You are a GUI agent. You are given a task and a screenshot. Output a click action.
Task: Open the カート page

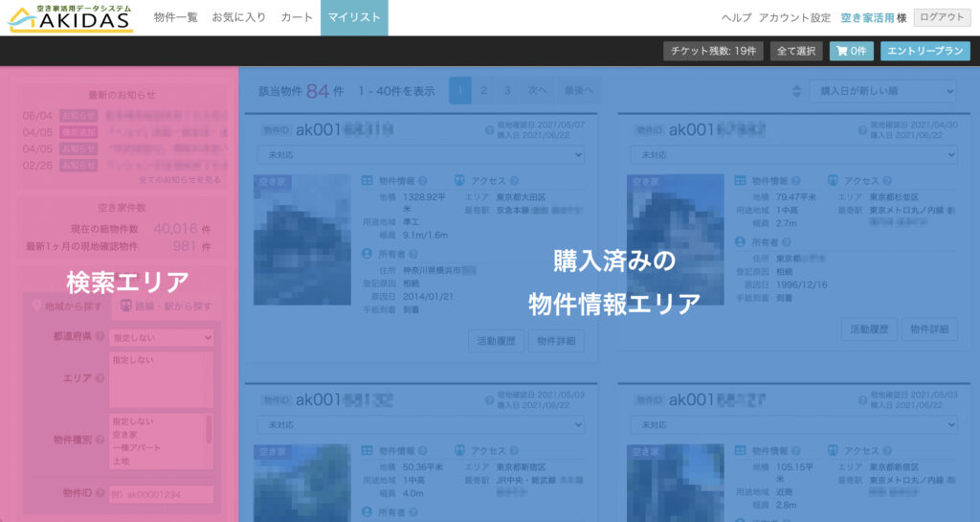coord(297,17)
